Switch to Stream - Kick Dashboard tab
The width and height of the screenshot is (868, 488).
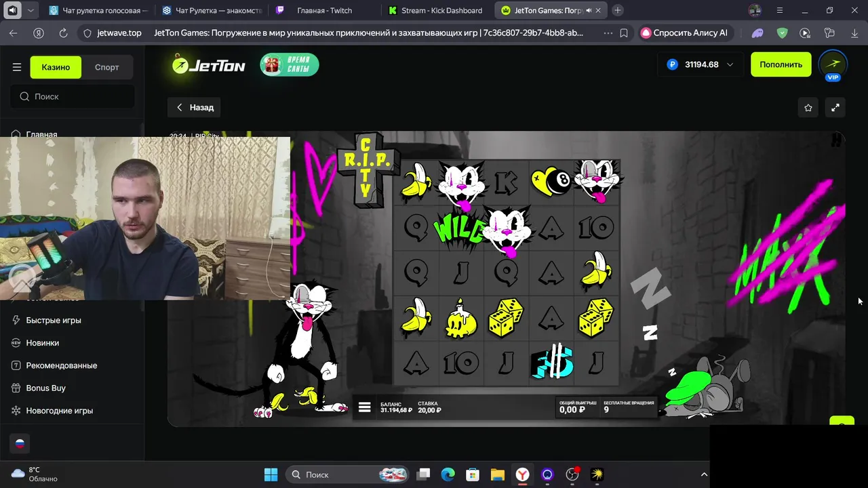437,10
